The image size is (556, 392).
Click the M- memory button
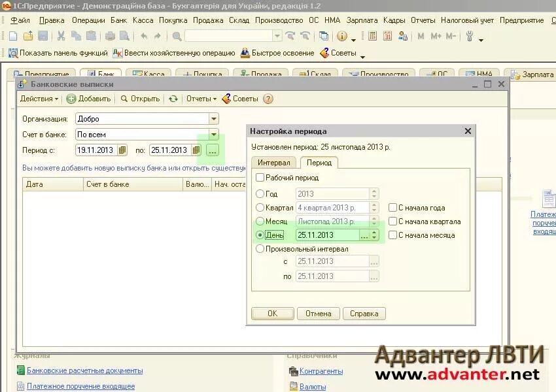click(x=451, y=36)
